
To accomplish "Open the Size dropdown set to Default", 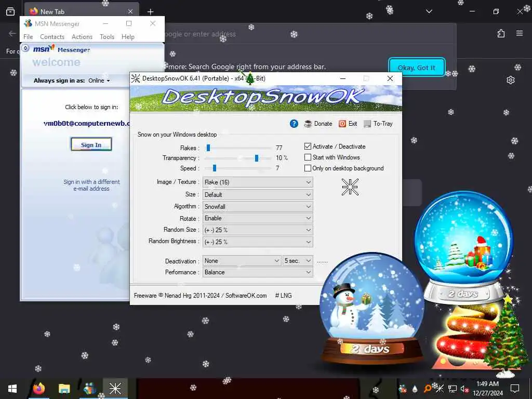I will pos(258,195).
